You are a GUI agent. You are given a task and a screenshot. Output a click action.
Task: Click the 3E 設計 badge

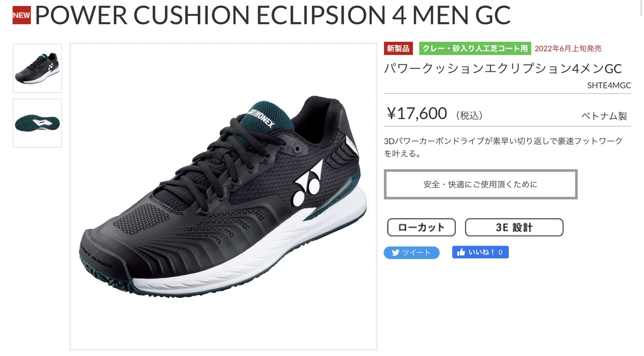pos(514,227)
